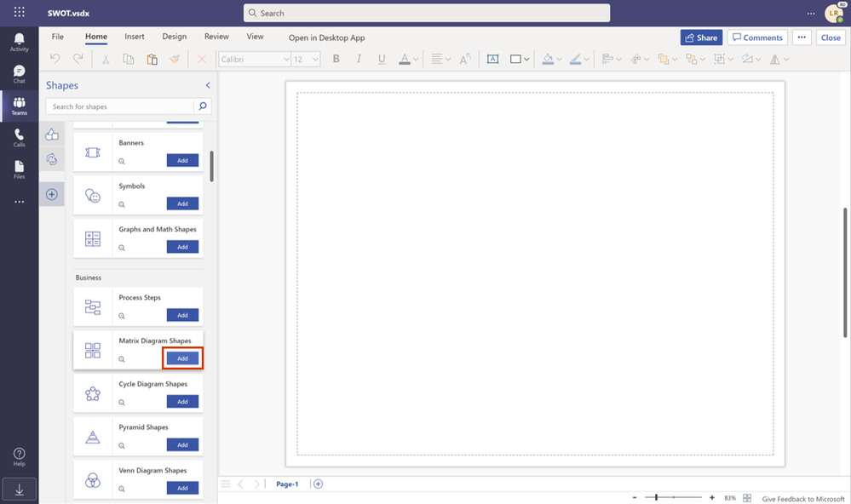Cut the selection with scissors icon
Viewport: 851px width, 504px height.
106,59
